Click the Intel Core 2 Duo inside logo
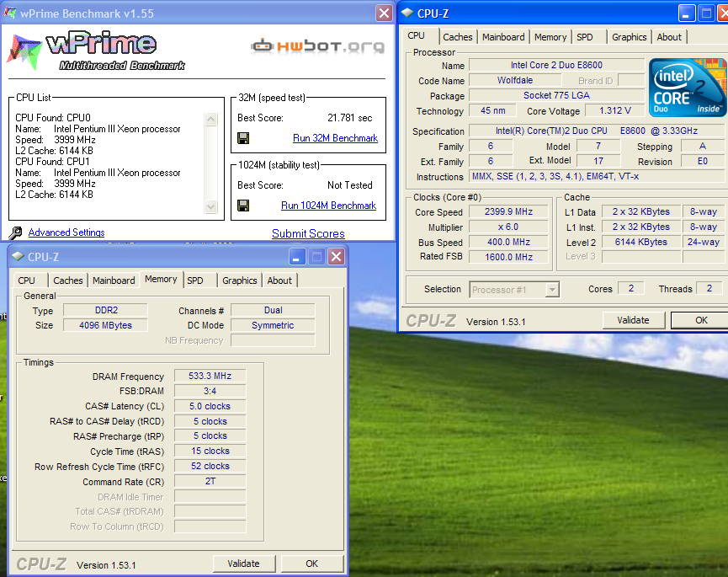The image size is (728, 577). tap(688, 88)
